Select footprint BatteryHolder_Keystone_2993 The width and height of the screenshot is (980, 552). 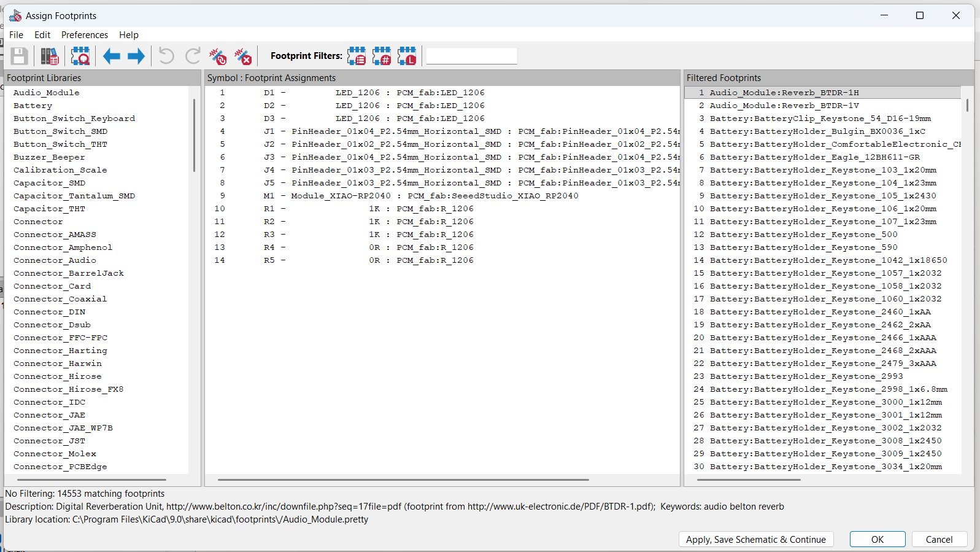823,376
